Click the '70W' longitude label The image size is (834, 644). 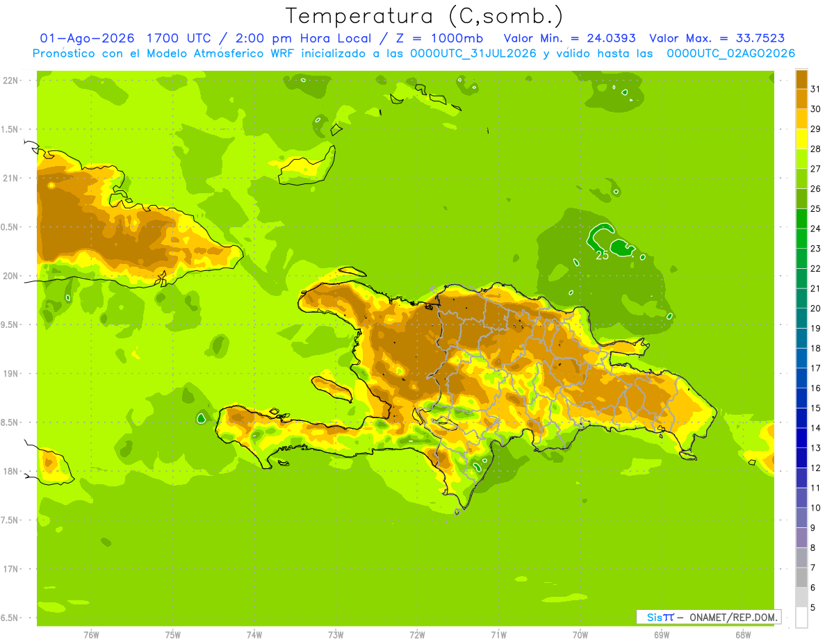click(580, 634)
